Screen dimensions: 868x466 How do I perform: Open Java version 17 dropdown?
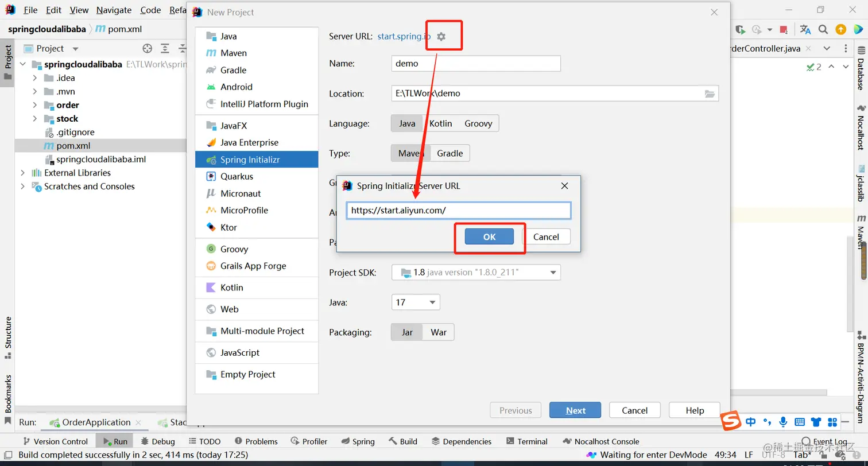(x=416, y=302)
